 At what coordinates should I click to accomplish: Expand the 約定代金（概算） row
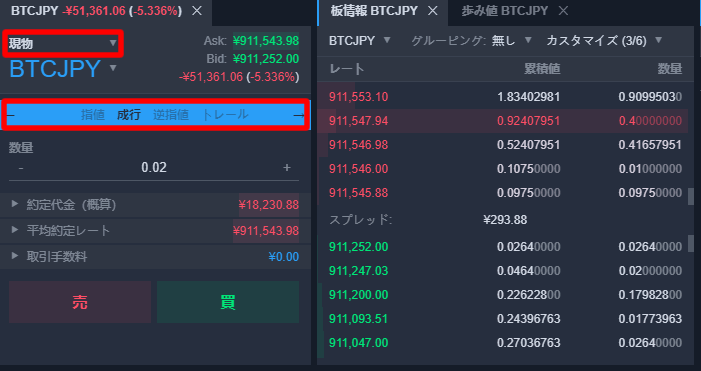154,205
